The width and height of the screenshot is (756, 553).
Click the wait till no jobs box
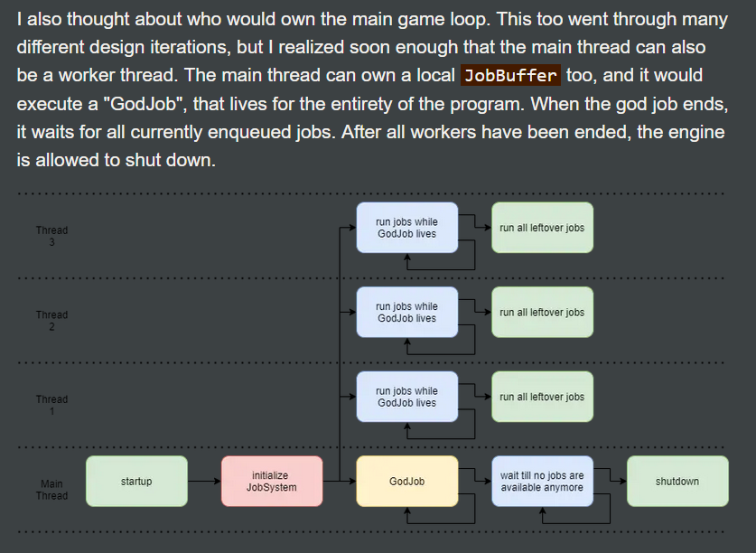(x=542, y=482)
